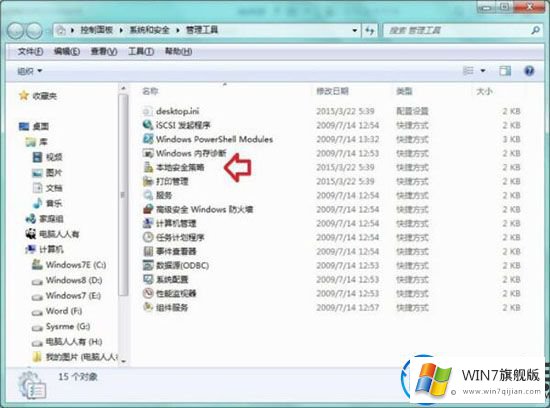Screen dimensions: 550x408
Task: Select the 计算机管理 icon
Action: pyautogui.click(x=148, y=223)
